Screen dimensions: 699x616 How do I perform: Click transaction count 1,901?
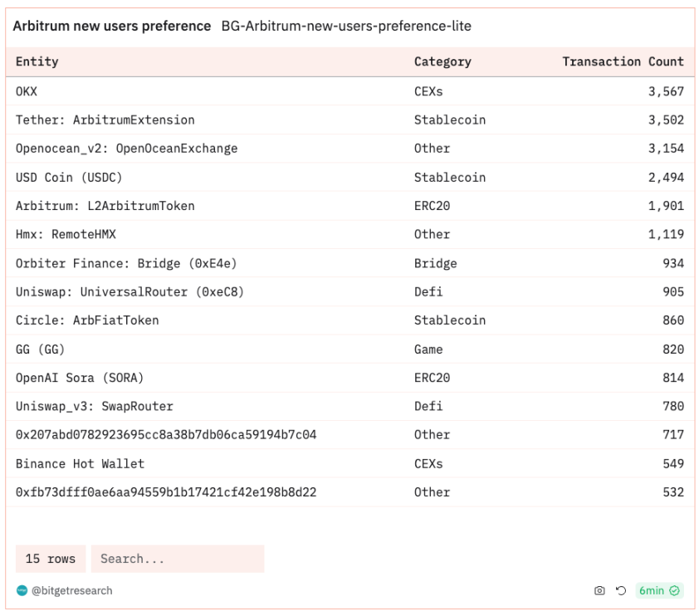coord(666,206)
